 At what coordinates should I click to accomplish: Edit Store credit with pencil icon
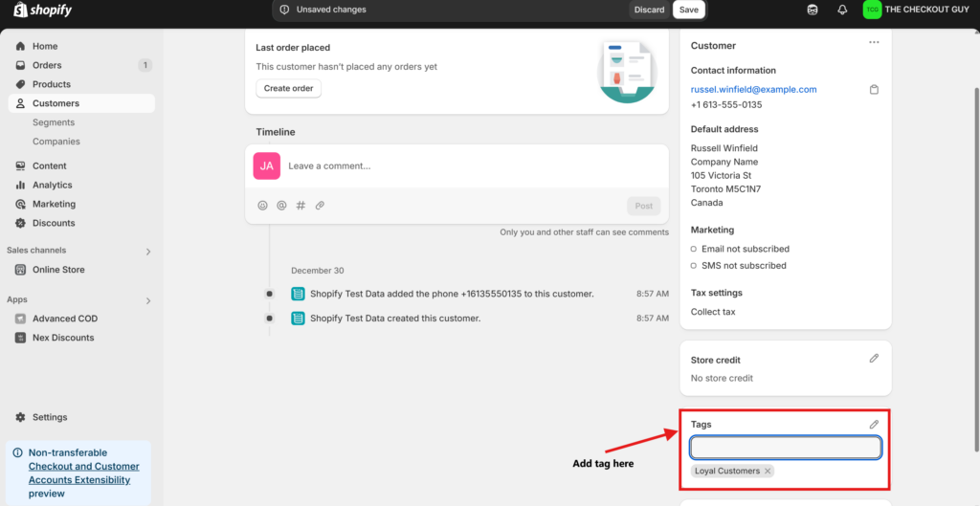click(x=874, y=359)
